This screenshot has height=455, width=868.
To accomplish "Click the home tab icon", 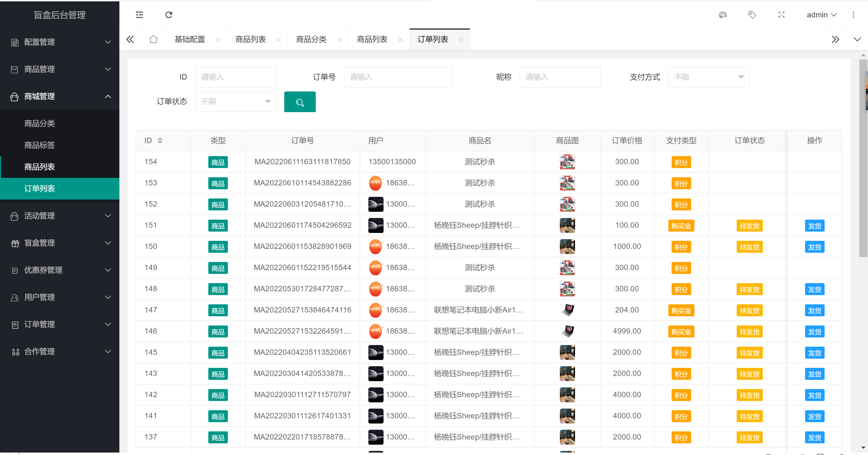I will [154, 39].
